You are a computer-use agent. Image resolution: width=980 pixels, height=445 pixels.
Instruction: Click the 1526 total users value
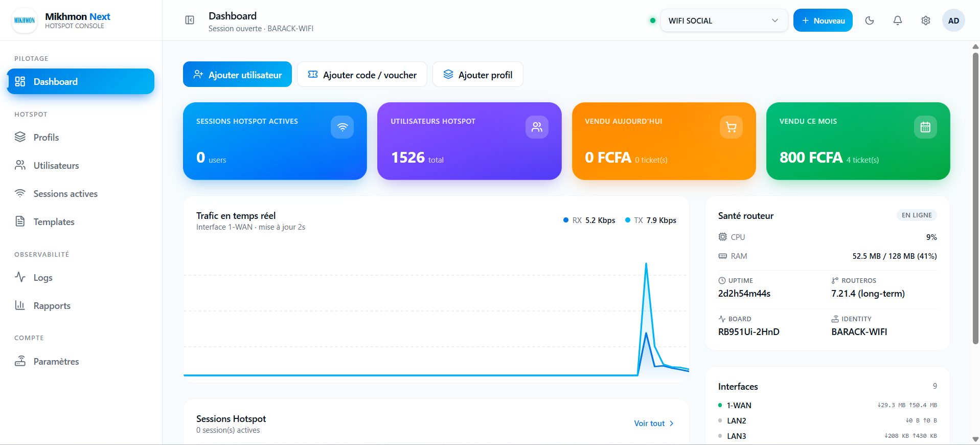click(408, 157)
